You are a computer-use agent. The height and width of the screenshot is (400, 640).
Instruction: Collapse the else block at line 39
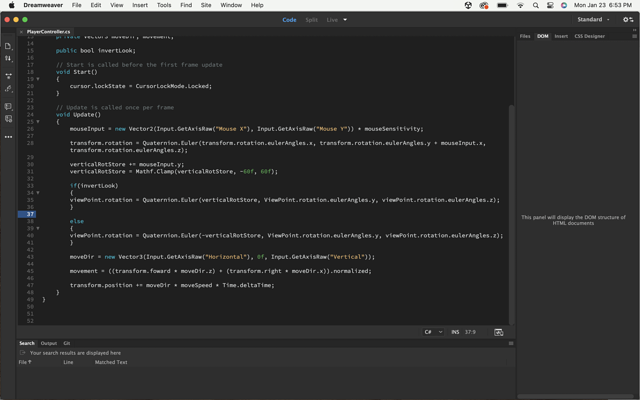point(38,228)
